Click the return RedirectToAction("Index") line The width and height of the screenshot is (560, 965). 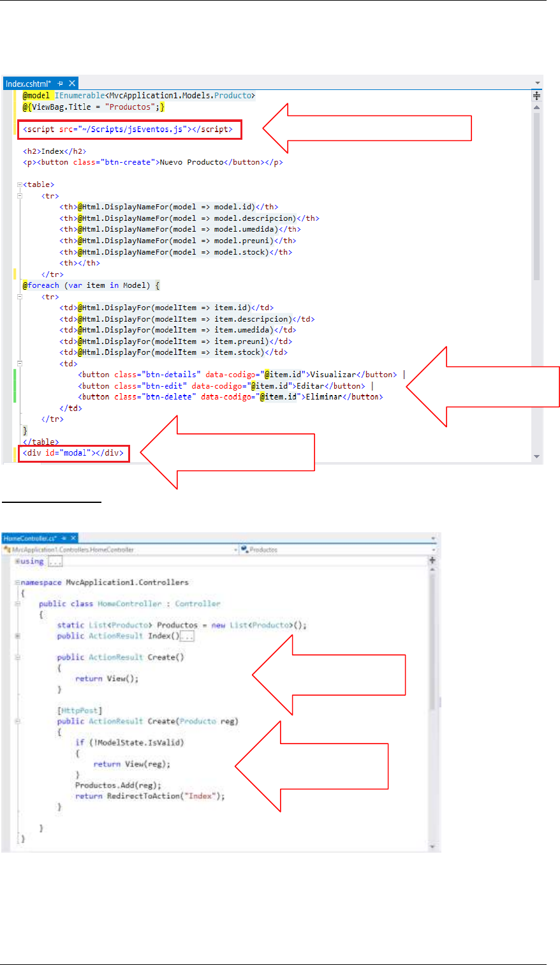coord(150,796)
